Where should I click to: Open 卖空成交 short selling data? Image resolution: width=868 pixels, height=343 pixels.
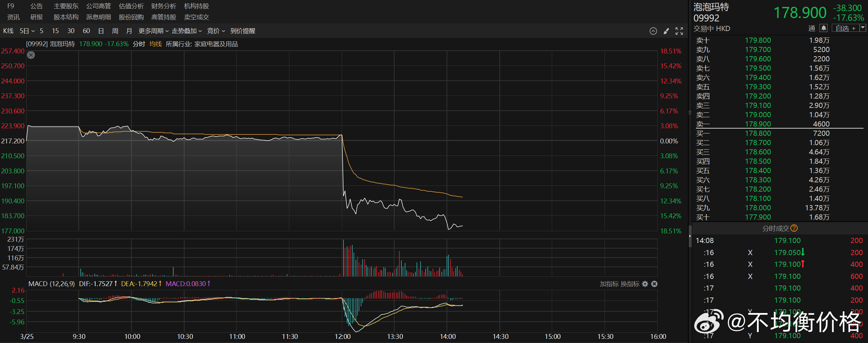[x=197, y=17]
